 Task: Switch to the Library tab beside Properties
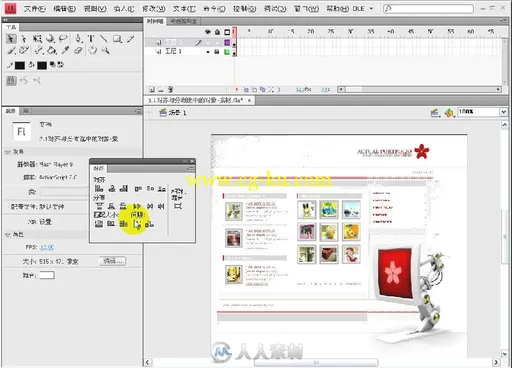[x=25, y=111]
